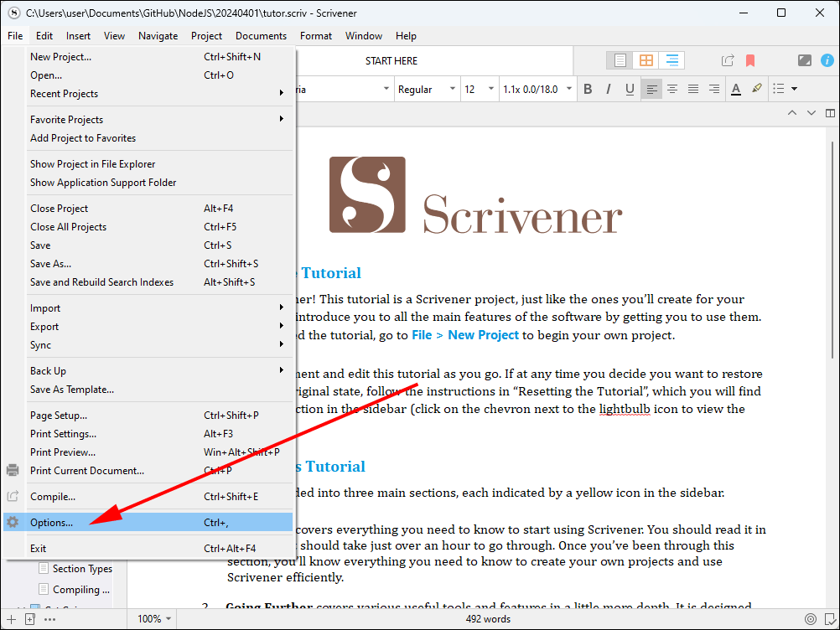Align text right

(714, 89)
